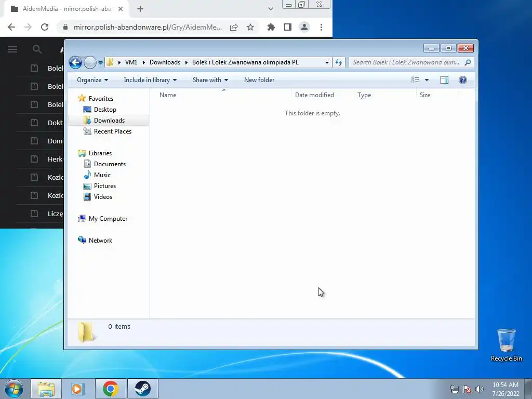Select Network in navigation pane

100,241
